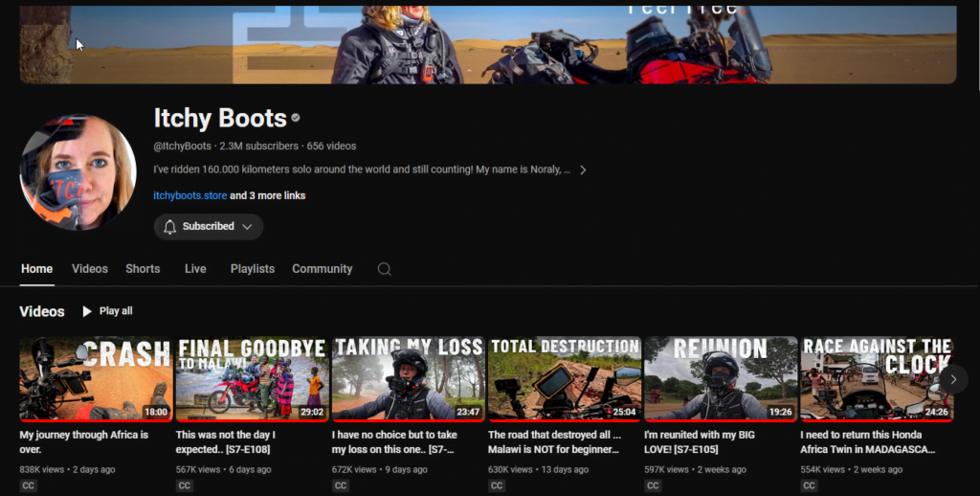The width and height of the screenshot is (980, 496).
Task: Click the '2.3M subscribers' text
Action: pyautogui.click(x=258, y=147)
